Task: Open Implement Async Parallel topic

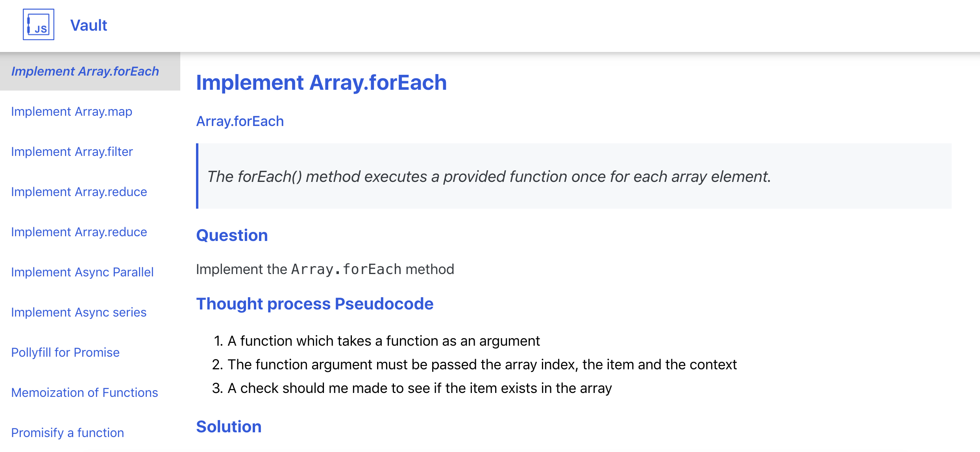Action: click(x=82, y=272)
